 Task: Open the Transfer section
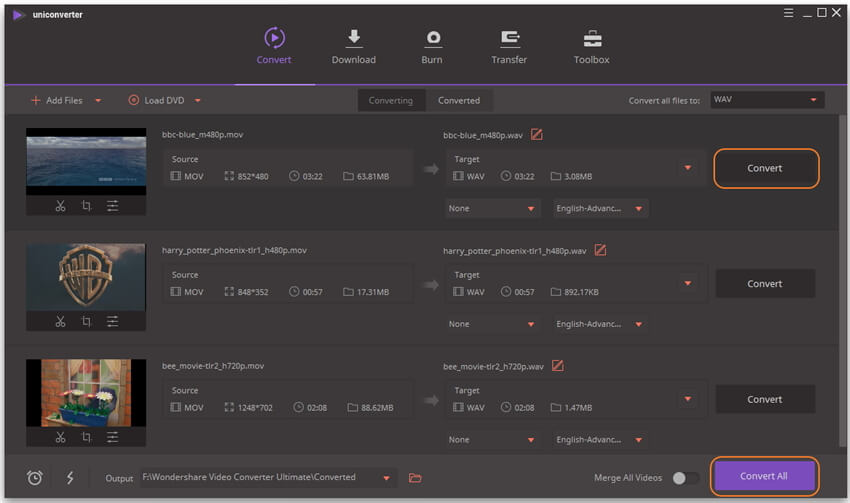(509, 47)
